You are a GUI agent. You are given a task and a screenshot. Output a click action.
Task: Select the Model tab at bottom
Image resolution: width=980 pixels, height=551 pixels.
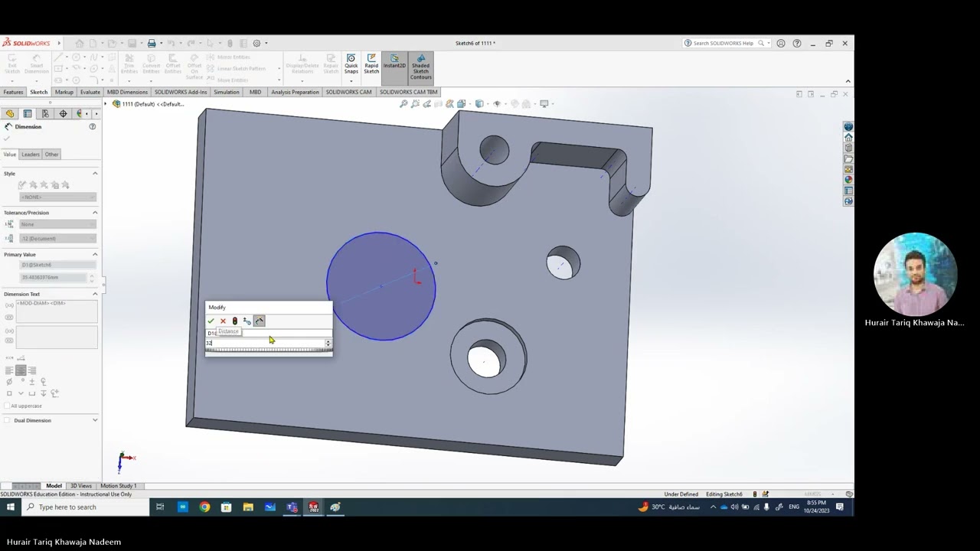pos(54,486)
